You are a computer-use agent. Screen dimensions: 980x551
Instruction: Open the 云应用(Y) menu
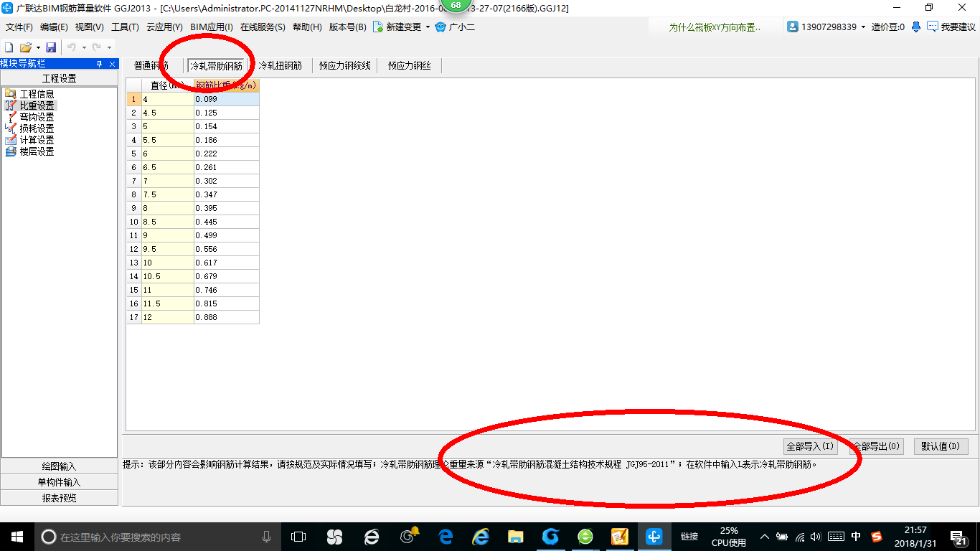(164, 27)
